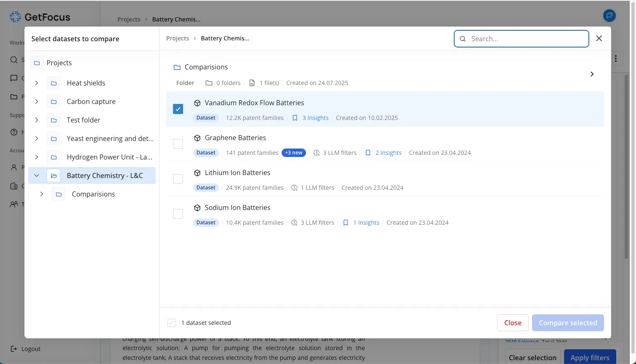Click the Lithium Ion Batteries cube icon
This screenshot has height=364, width=636.
tap(197, 173)
